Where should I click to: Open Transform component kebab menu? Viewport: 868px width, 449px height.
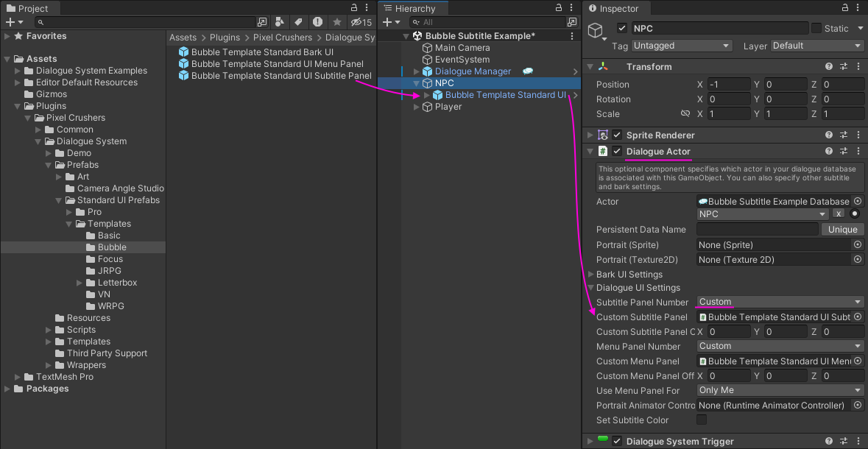pyautogui.click(x=858, y=66)
